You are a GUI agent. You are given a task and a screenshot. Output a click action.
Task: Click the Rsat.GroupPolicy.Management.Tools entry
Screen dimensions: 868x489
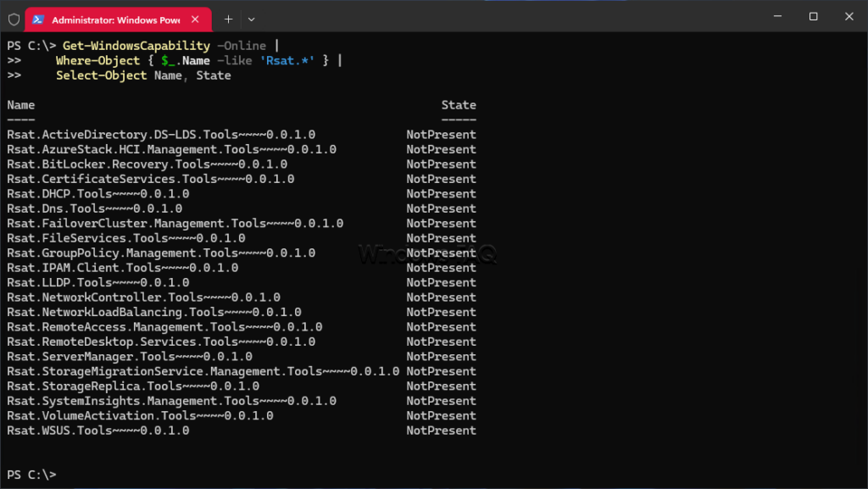point(161,253)
